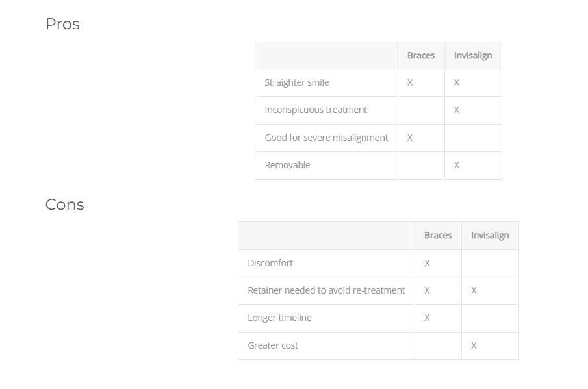Click the "Removable" row label

tap(287, 165)
